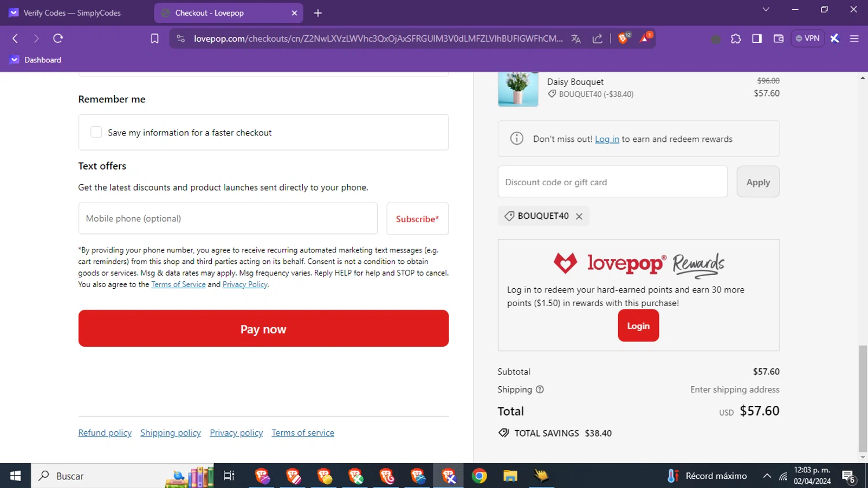Open site information icon in address bar
This screenshot has height=488, width=868.
point(181,38)
